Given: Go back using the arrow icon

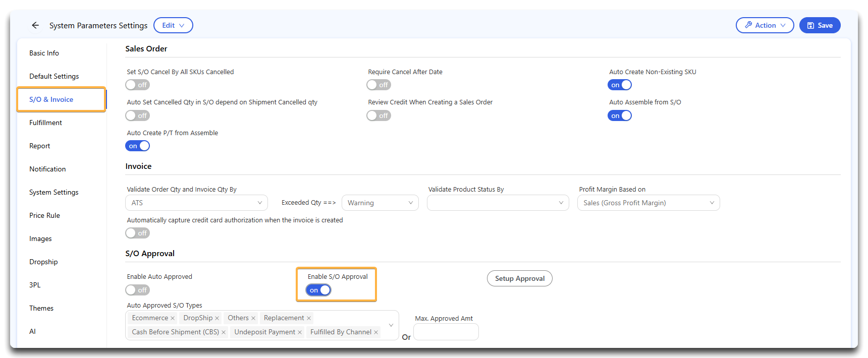Looking at the screenshot, I should tap(35, 25).
